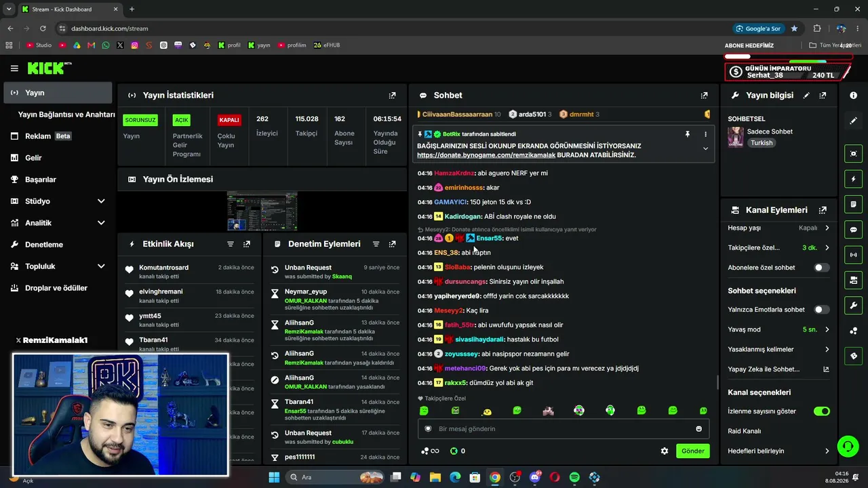The height and width of the screenshot is (488, 868).
Task: Click Ensar55 username in chat
Action: click(x=488, y=239)
